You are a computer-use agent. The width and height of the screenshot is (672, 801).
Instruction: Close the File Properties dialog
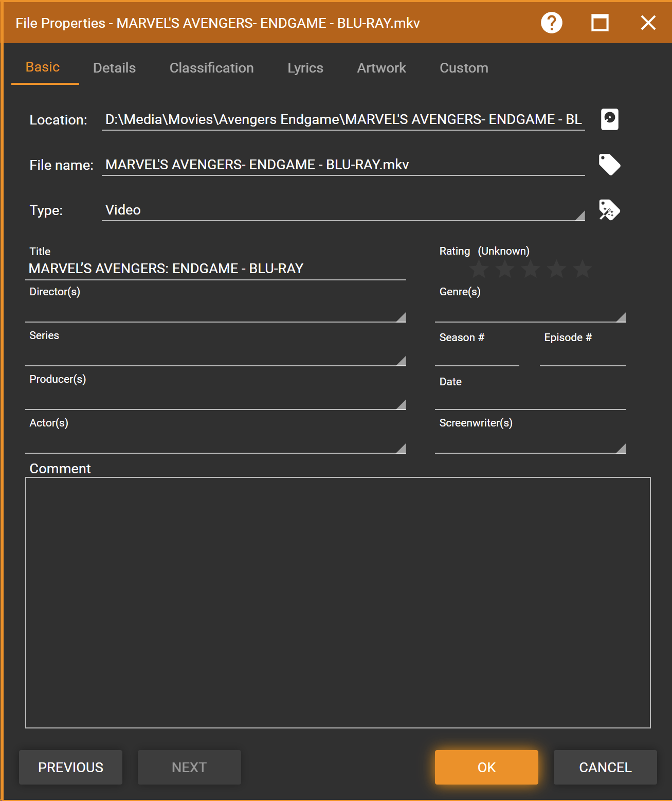[x=648, y=23]
